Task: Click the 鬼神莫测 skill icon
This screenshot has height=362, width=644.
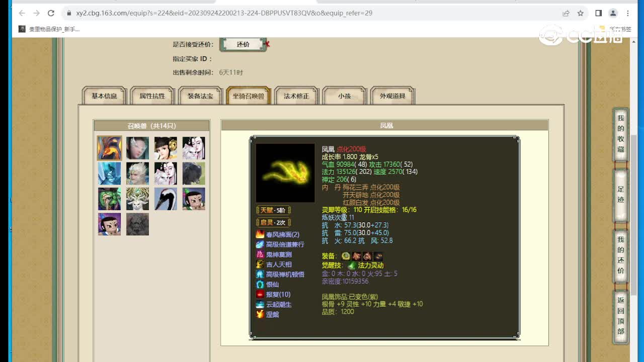Action: (260, 254)
